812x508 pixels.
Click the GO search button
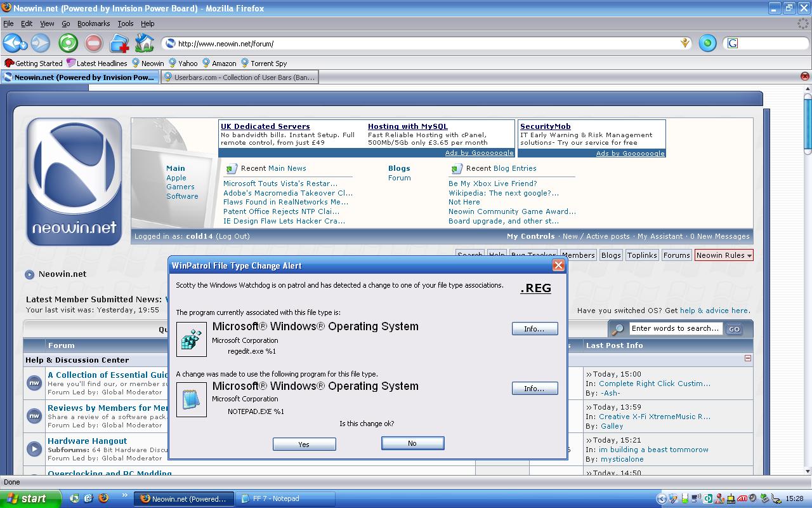[x=734, y=329]
